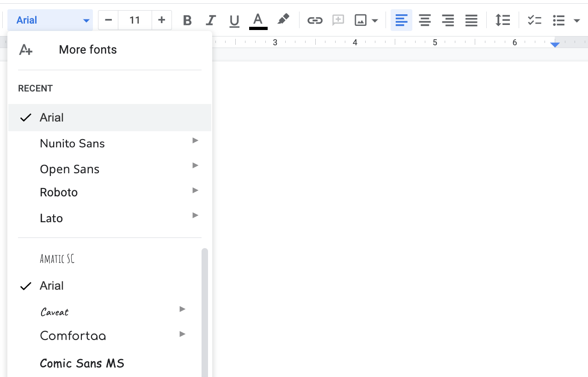
Task: Select Arial in the Recent list
Action: tap(110, 117)
